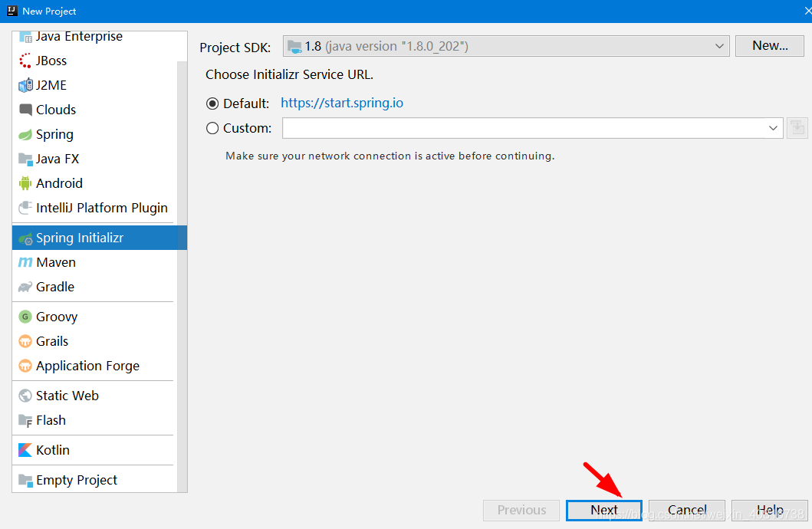Select the Default service URL radio button
This screenshot has height=529, width=812.
pyautogui.click(x=212, y=103)
